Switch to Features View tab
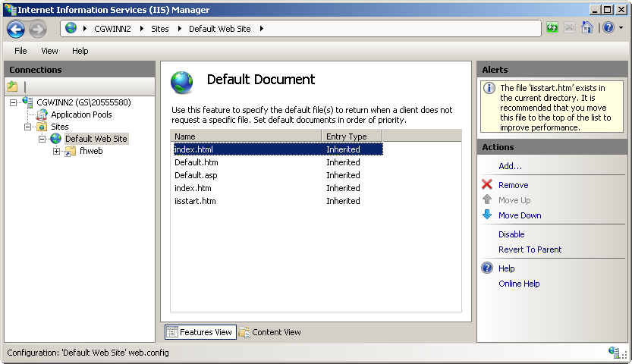This screenshot has height=364, width=632. coord(200,332)
